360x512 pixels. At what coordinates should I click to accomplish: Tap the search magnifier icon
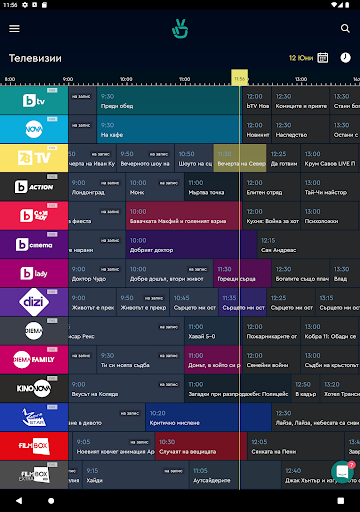point(345,29)
